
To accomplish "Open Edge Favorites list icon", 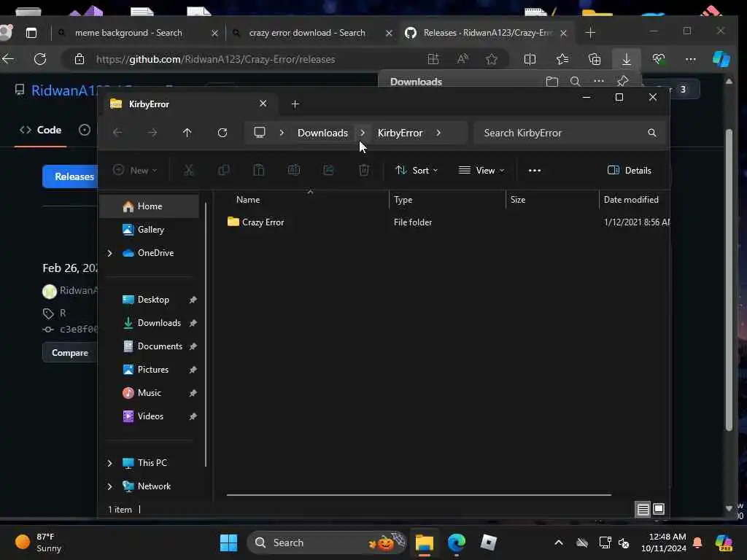I will click(x=562, y=59).
